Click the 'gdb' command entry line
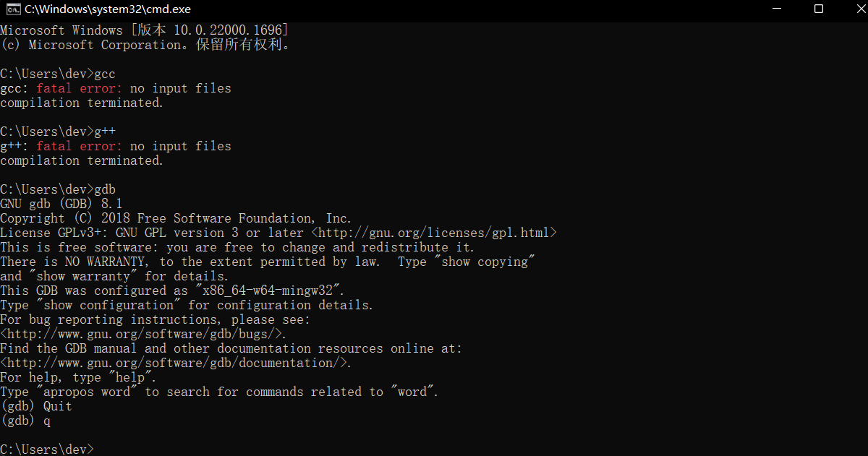Viewport: 868px width, 456px height. 58,189
